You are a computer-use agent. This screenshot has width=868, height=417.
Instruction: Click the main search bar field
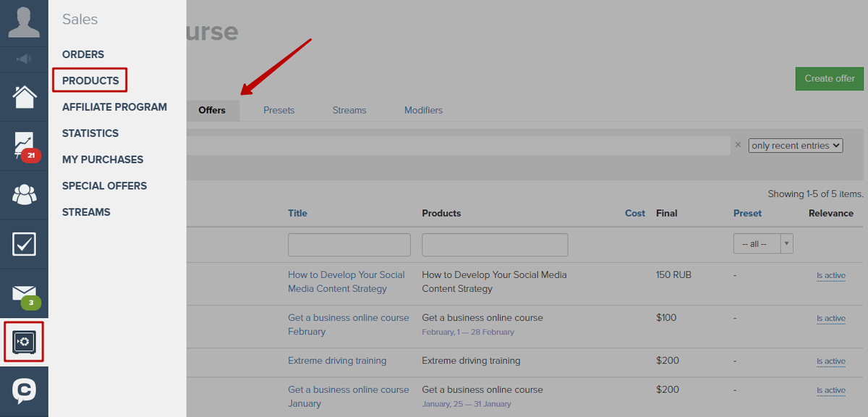(458, 145)
